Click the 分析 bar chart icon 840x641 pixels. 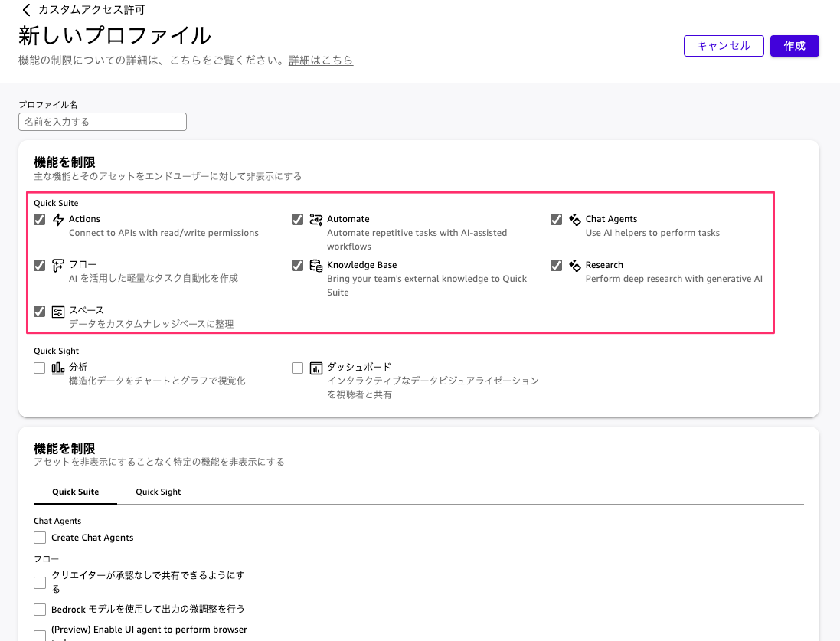[x=58, y=368]
